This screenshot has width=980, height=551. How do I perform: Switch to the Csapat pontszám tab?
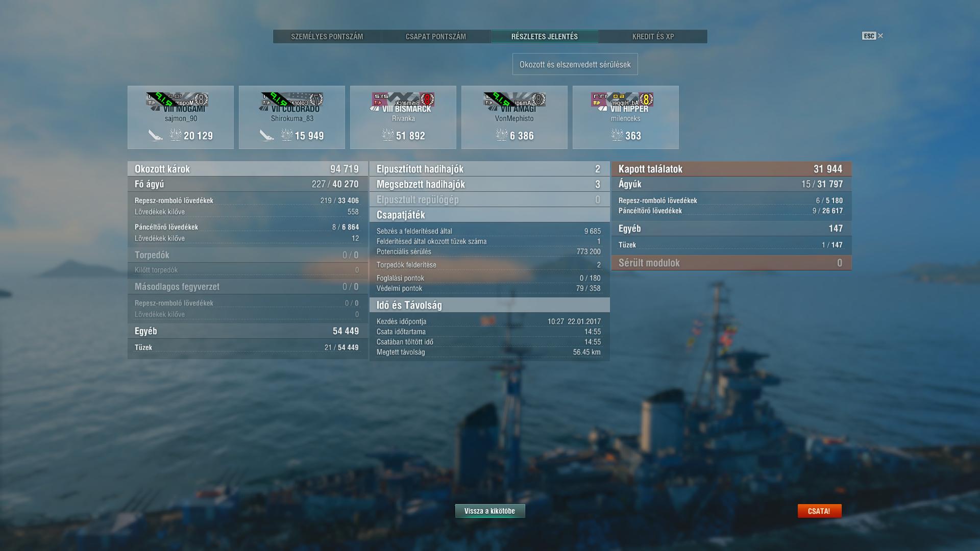click(436, 36)
